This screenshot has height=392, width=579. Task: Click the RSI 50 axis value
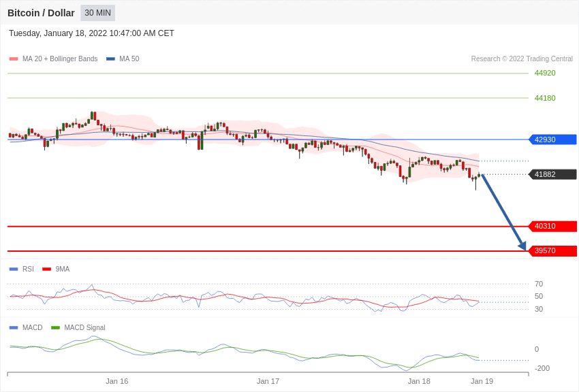539,296
